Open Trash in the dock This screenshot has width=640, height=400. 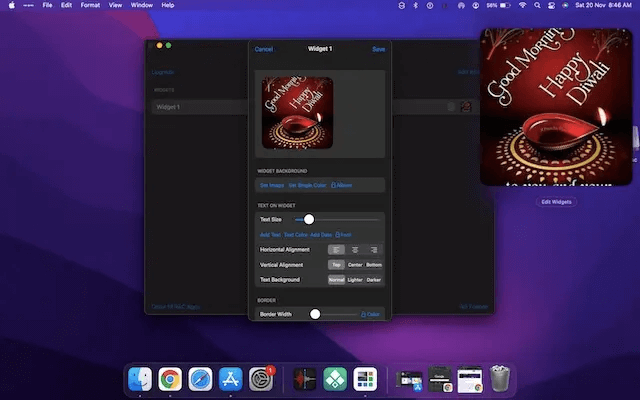coord(501,379)
